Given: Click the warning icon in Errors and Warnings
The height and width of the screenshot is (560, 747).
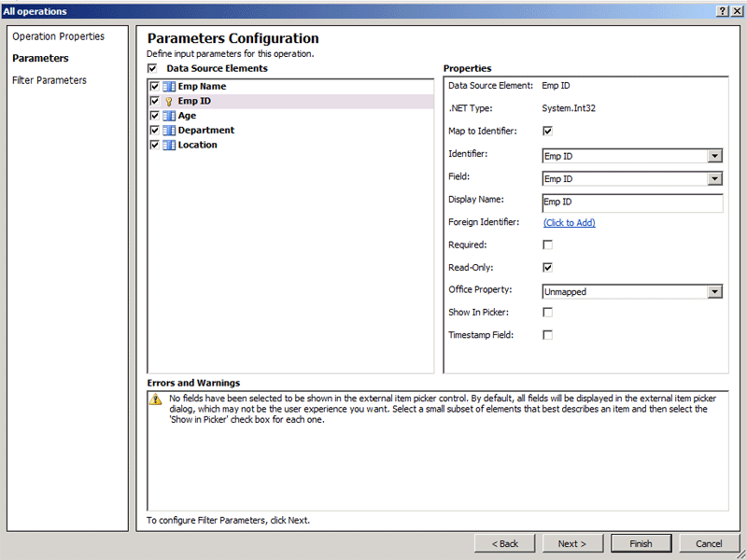Looking at the screenshot, I should [x=155, y=399].
